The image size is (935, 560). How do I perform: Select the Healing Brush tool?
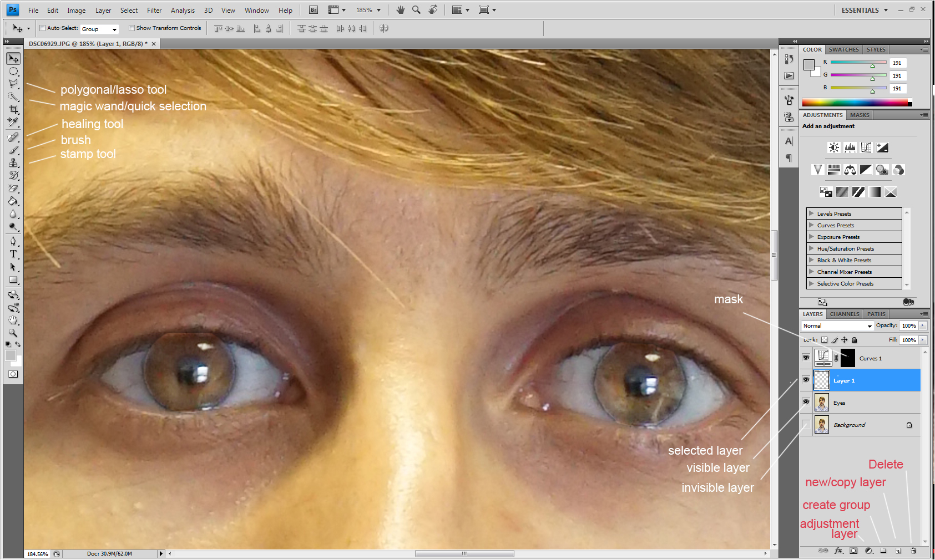click(13, 137)
